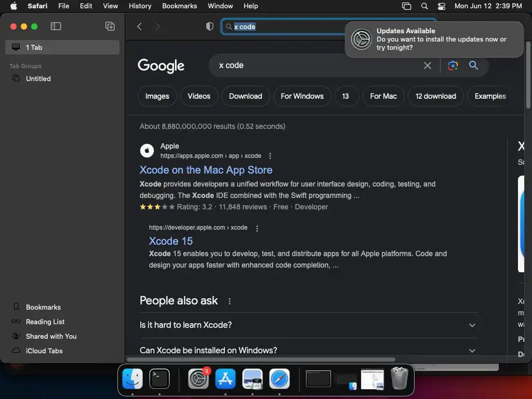Click the horizontal scrollbar at page bottom
The image size is (532, 399).
(261, 360)
